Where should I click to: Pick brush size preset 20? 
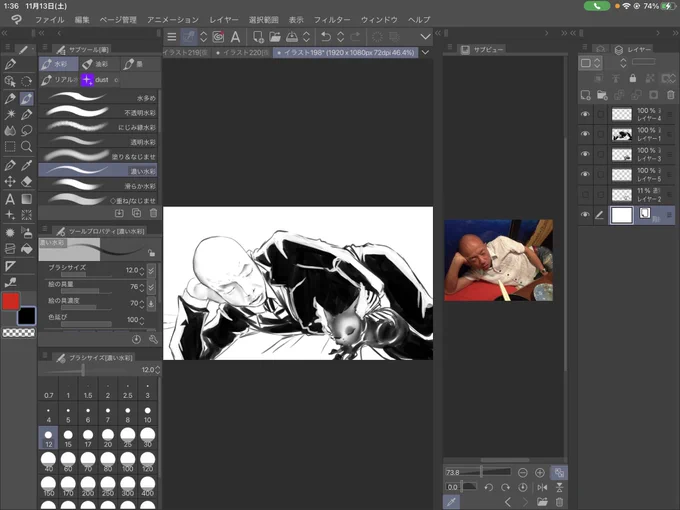(108, 438)
